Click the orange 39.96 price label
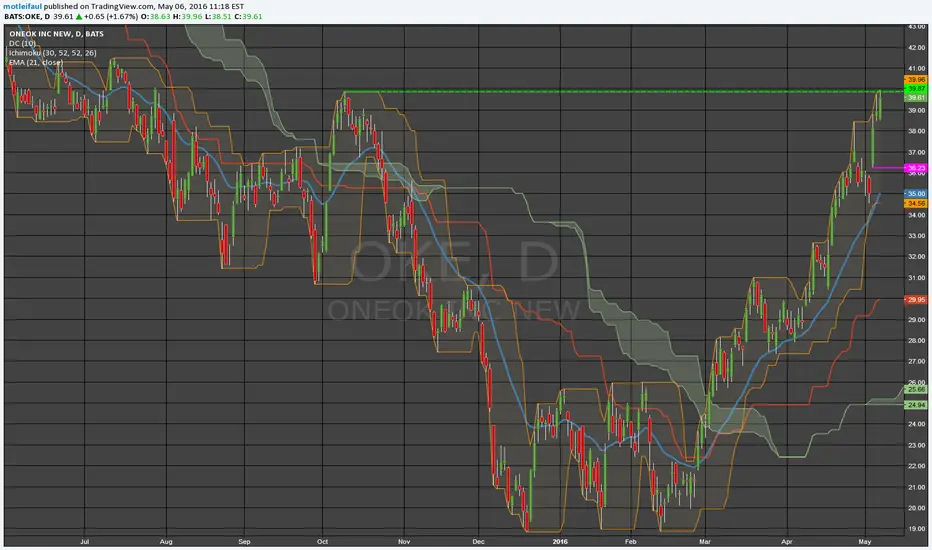This screenshot has width=932, height=550. 915,80
